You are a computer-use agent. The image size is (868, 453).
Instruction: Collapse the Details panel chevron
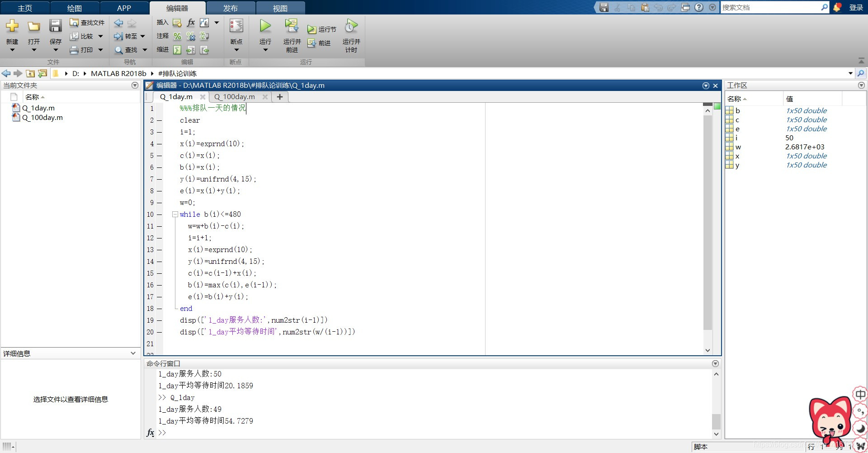click(x=133, y=353)
